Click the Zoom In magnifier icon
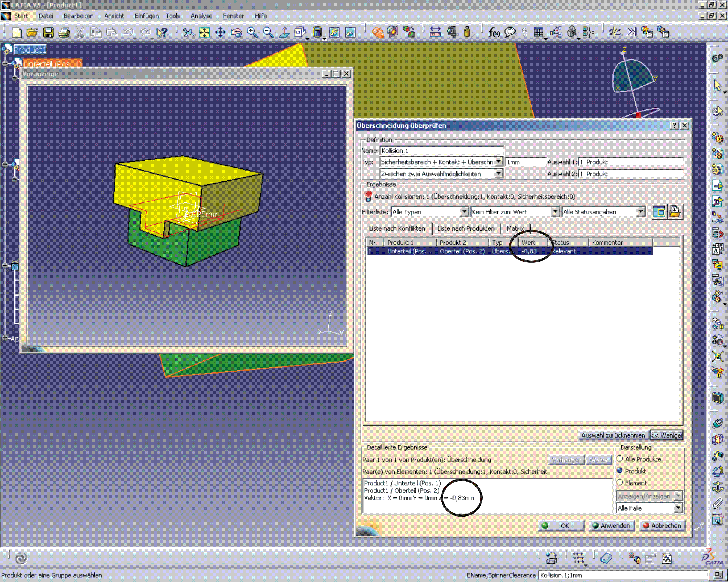This screenshot has height=582, width=728. (x=252, y=32)
